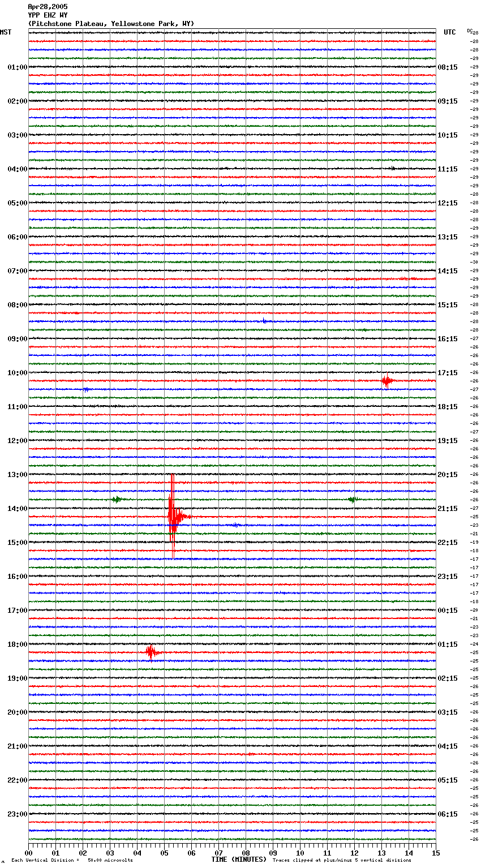Viewport: 481px width, 868px height.
Task: Select the 17:15 UTC time label
Action: [448, 373]
